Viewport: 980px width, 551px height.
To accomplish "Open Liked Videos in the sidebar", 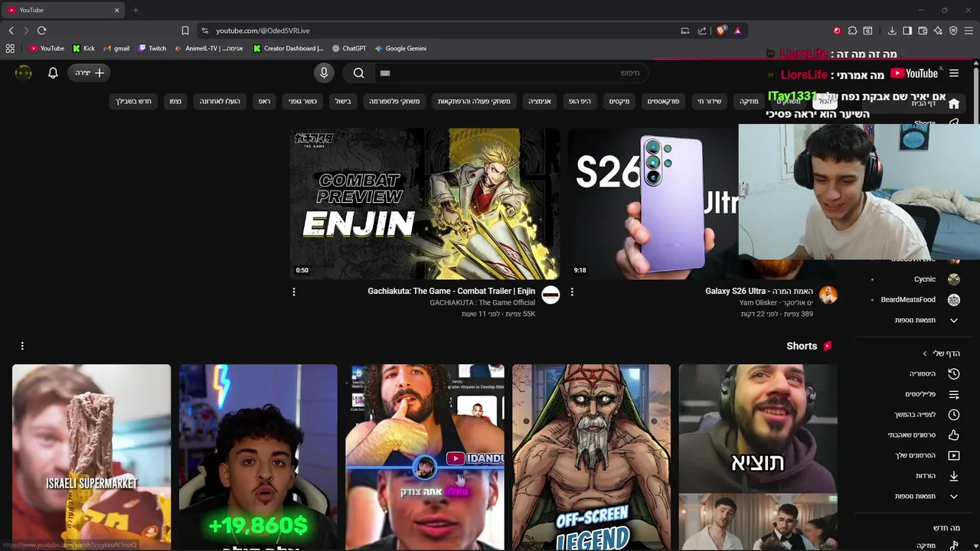I will pos(923,435).
